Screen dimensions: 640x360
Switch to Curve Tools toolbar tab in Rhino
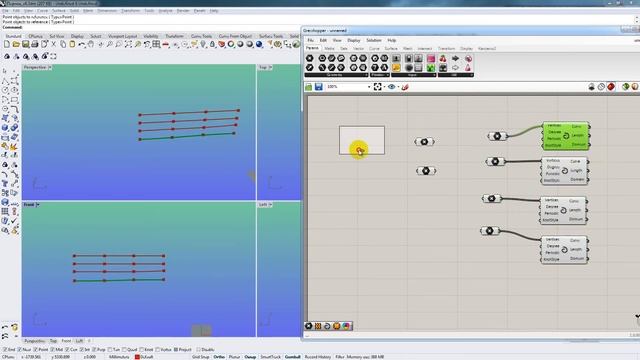[x=201, y=36]
